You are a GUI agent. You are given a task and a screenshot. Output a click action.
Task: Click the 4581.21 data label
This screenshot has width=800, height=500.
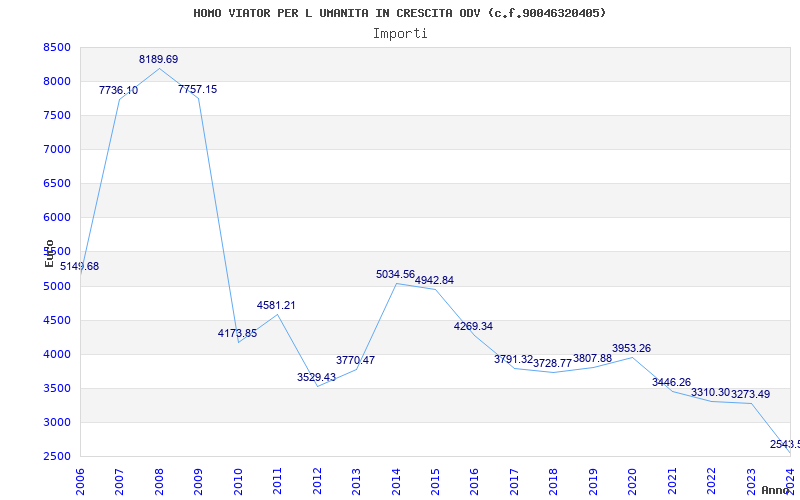276,305
